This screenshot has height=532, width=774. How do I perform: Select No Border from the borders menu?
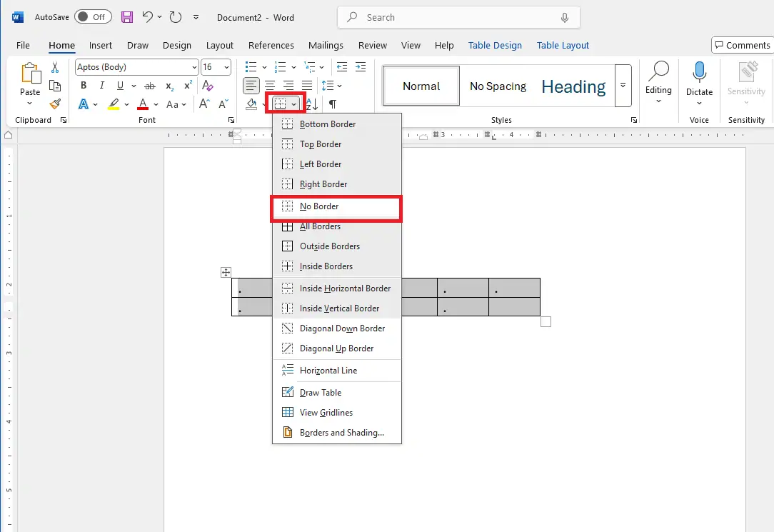pyautogui.click(x=319, y=206)
